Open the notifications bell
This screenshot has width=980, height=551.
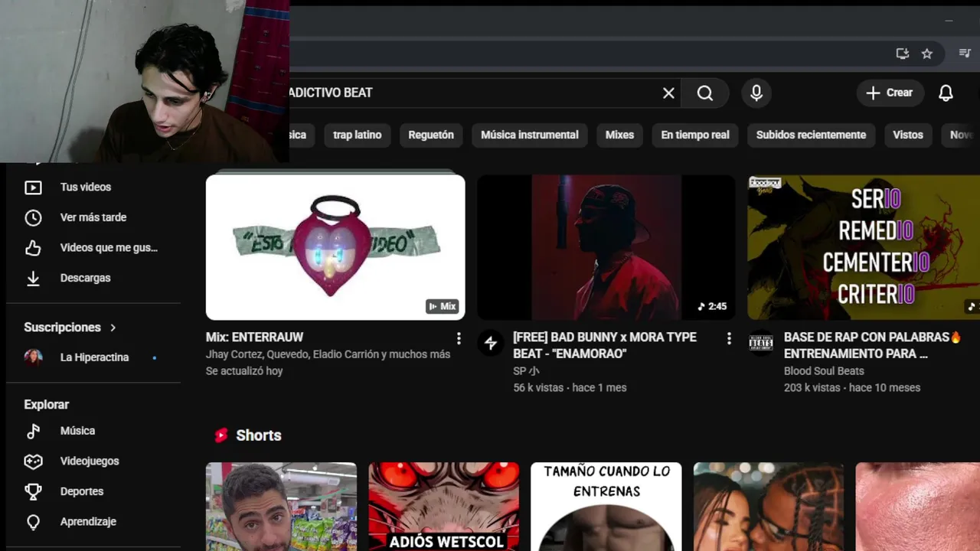pos(946,93)
